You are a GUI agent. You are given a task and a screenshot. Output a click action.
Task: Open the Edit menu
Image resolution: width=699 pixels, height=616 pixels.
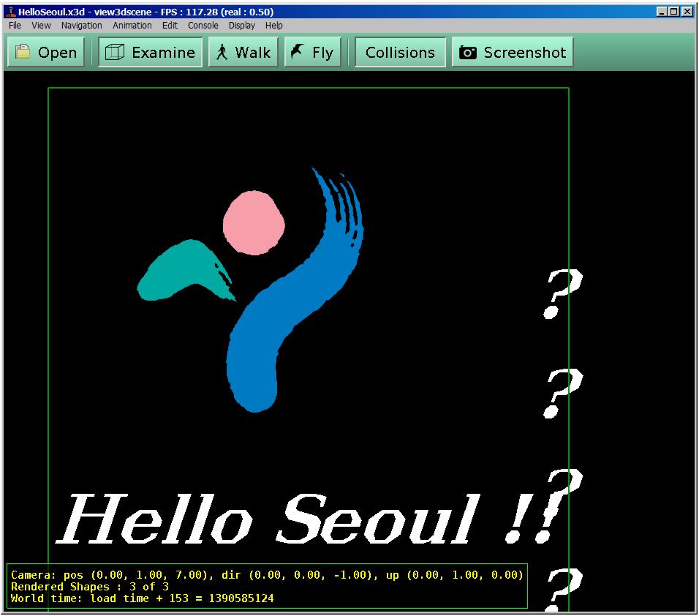(x=170, y=25)
